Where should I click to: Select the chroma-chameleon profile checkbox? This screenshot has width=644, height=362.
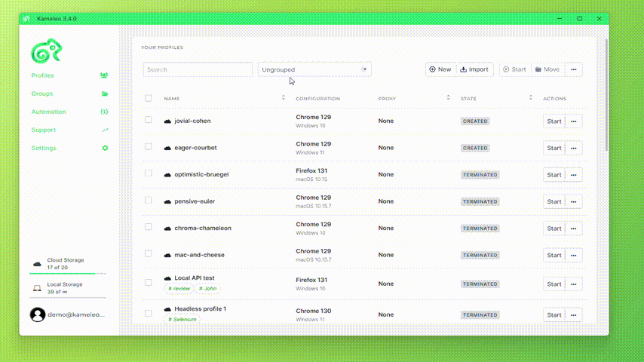(149, 226)
